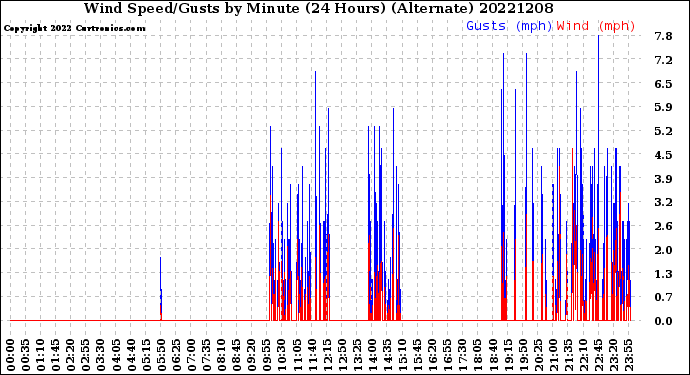Viewport: 690px width, 375px height.
Task: Click the 20:25 time tick
Action: (538, 355)
